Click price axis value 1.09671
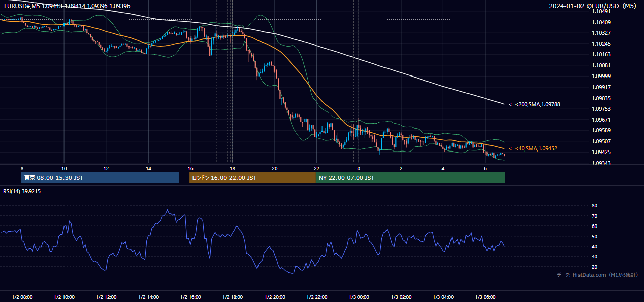Image resolution: width=644 pixels, height=302 pixels. point(601,120)
